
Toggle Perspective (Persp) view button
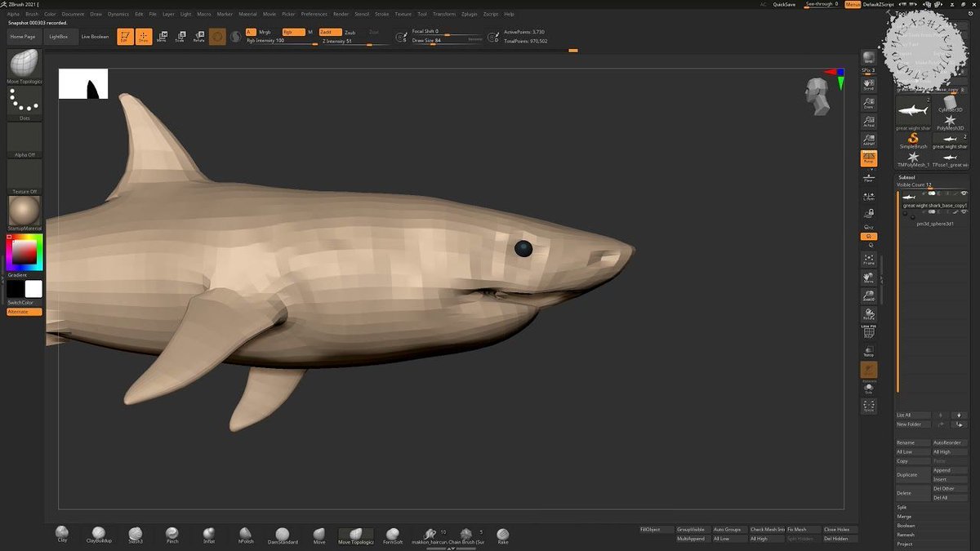click(x=868, y=158)
